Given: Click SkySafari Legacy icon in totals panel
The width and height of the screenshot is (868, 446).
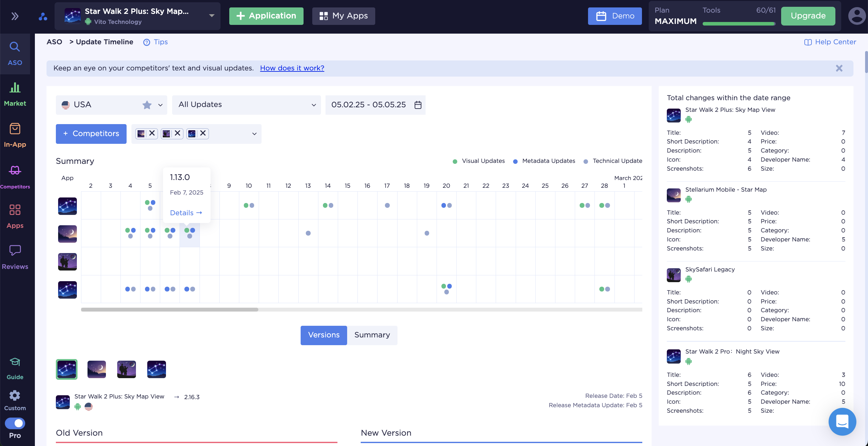Looking at the screenshot, I should tap(673, 275).
